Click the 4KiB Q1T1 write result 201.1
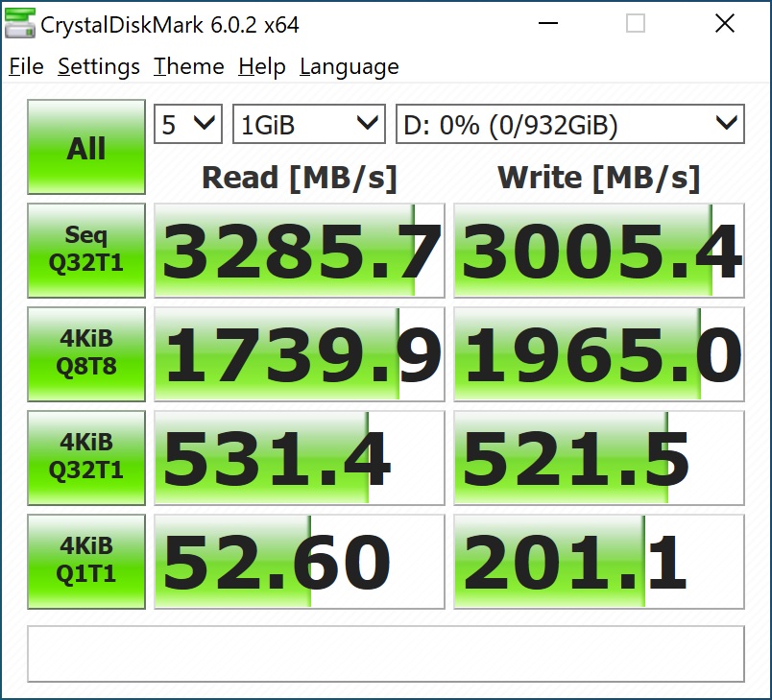The image size is (772, 700). (x=599, y=562)
